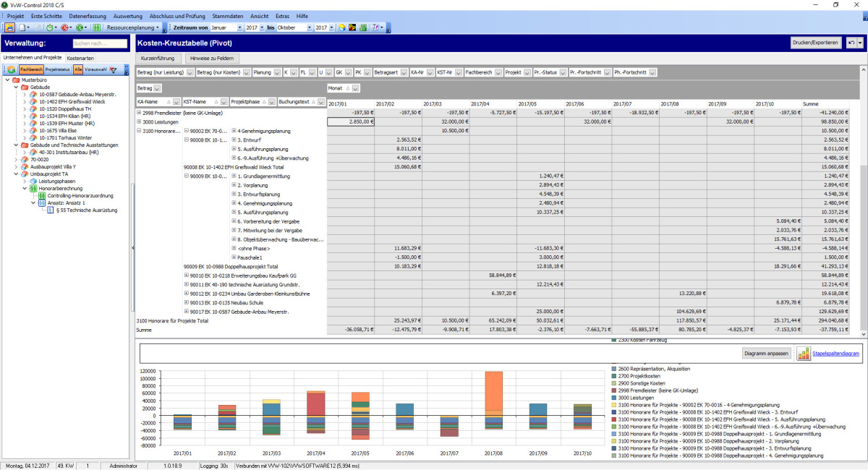
Task: Click the black-and-yellow icon in the period toolbar
Action: (x=352, y=27)
